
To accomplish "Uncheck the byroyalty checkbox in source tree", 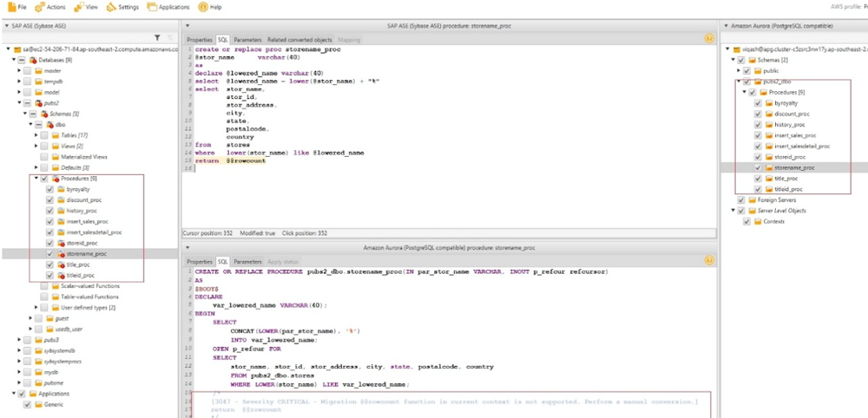I will 49,189.
